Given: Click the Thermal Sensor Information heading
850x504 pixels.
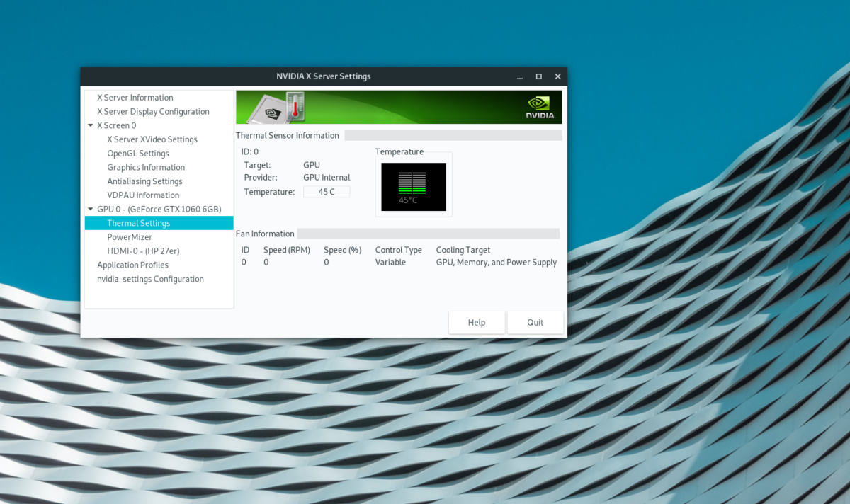Looking at the screenshot, I should click(x=288, y=135).
